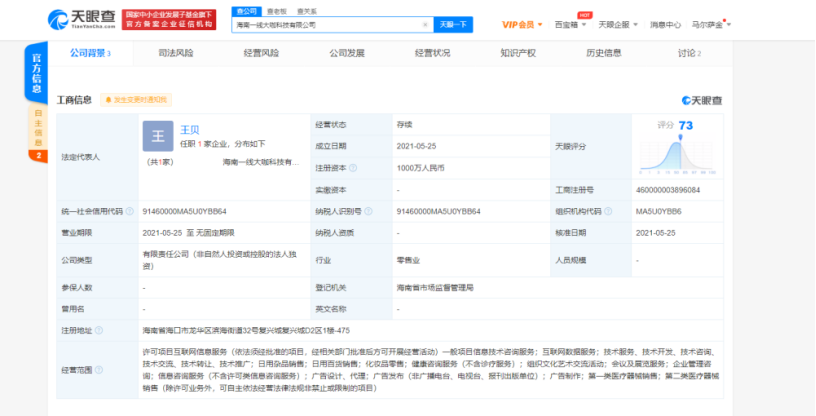Click the 成立日期 value 2021-05-25
The image size is (816, 416).
(416, 146)
